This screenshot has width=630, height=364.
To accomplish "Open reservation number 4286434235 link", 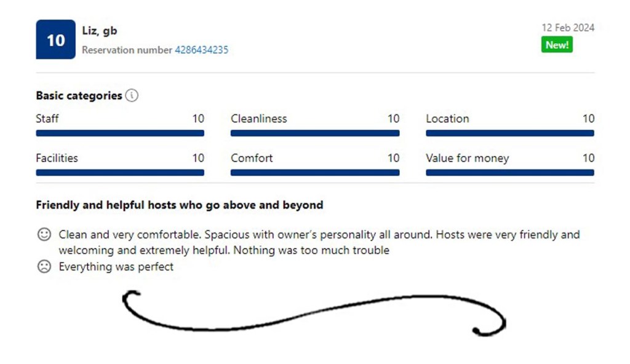I will coord(201,50).
